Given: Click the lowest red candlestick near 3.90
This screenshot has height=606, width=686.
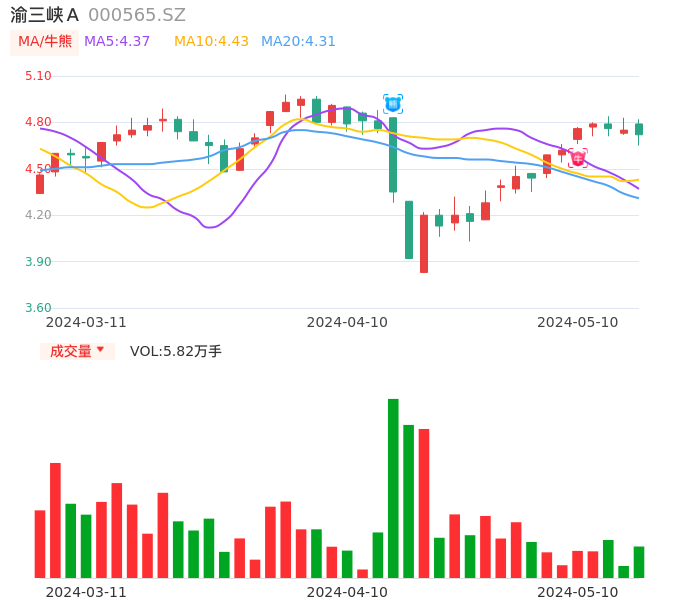Looking at the screenshot, I should click(424, 243).
